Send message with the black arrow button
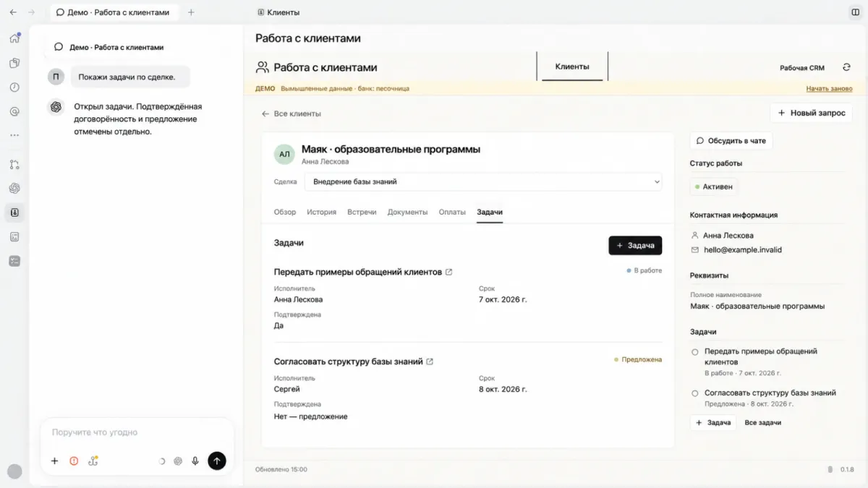868x488 pixels. 217,461
